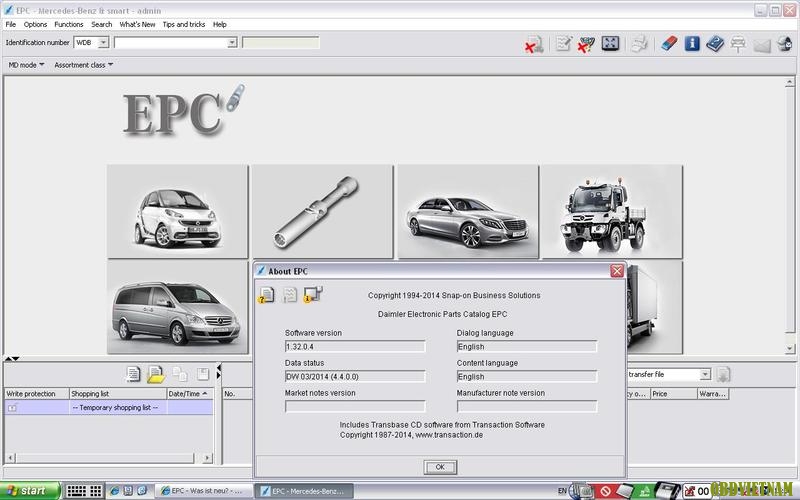This screenshot has height=500, width=800.
Task: Open the blue help book icon
Action: point(715,44)
